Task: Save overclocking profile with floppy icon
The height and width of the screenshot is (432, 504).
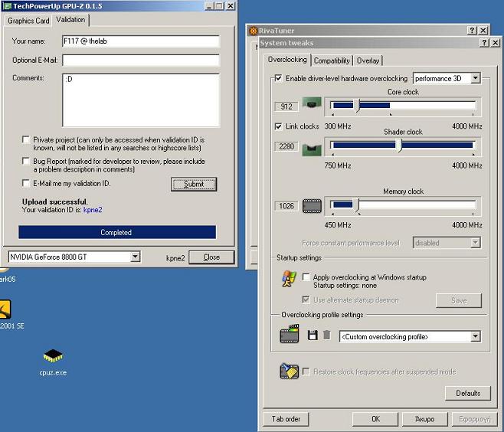Action: point(313,335)
